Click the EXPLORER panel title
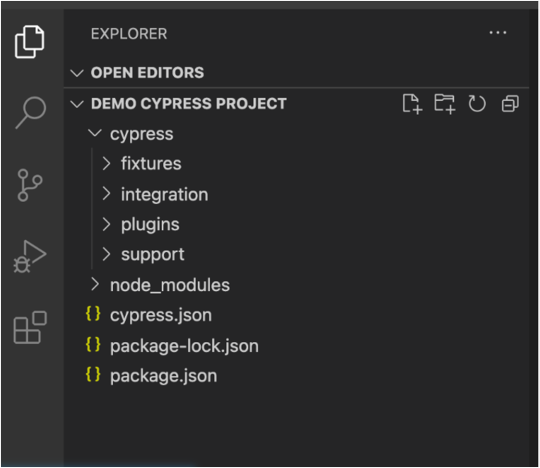The width and height of the screenshot is (540, 468). point(129,34)
